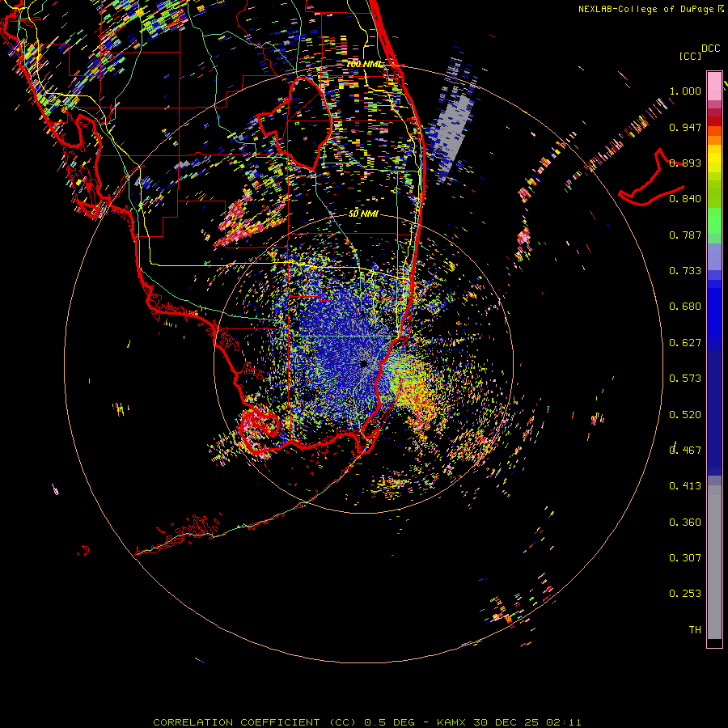Click the 0.360 scale value
The height and width of the screenshot is (728, 728).
click(685, 523)
